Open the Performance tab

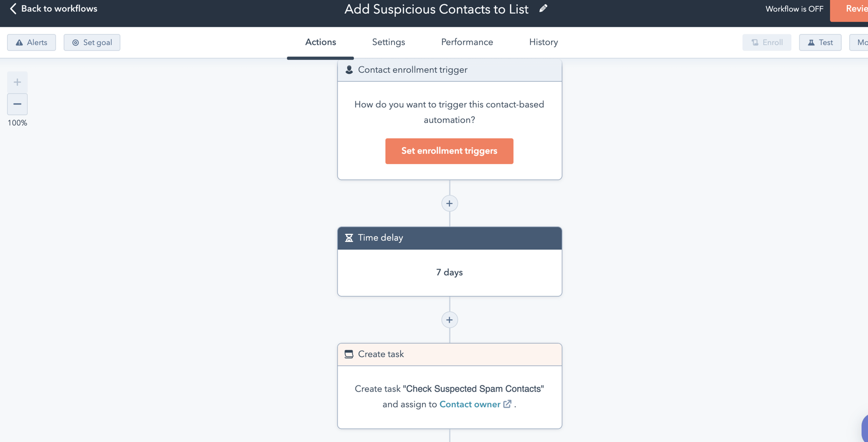click(x=467, y=42)
